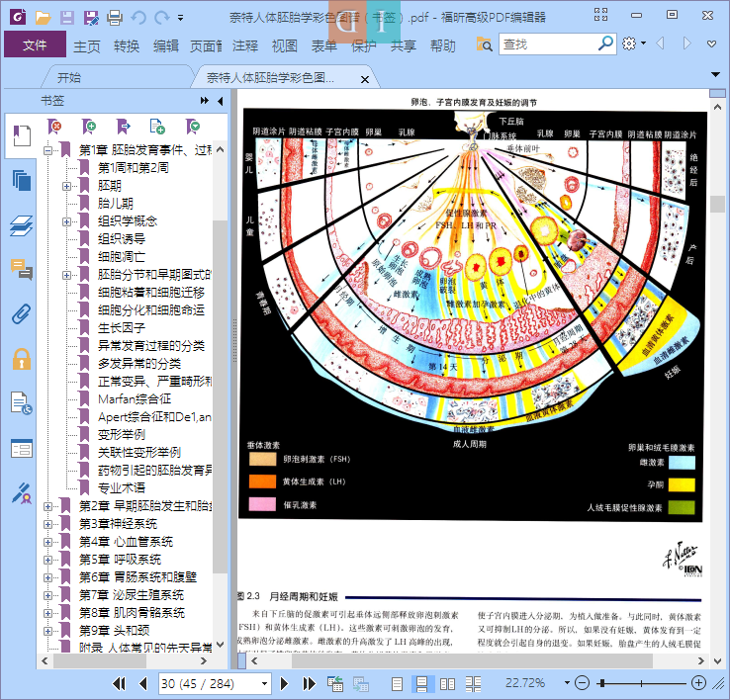Open the 帮助 ribbon tab

443,46
